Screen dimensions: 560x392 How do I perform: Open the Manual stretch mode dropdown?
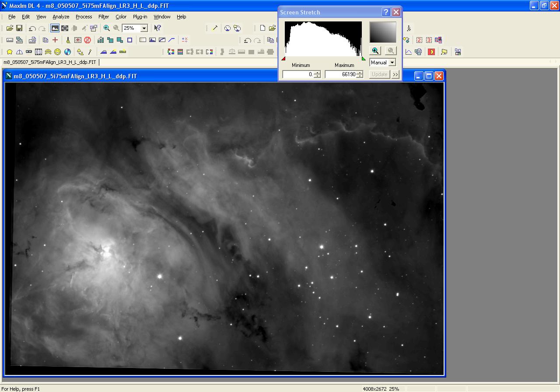pyautogui.click(x=392, y=63)
